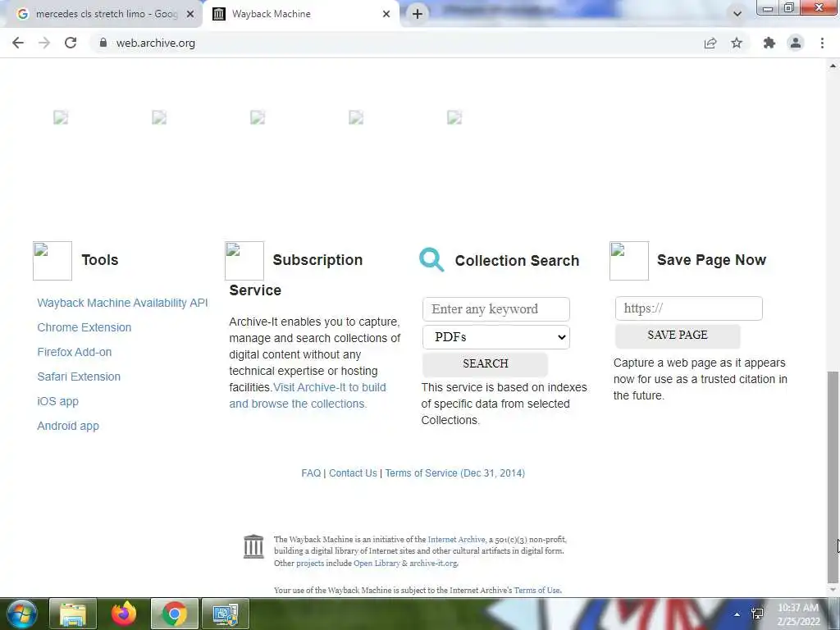Click the Tools section icon
Viewport: 840px width, 630px height.
[x=52, y=260]
